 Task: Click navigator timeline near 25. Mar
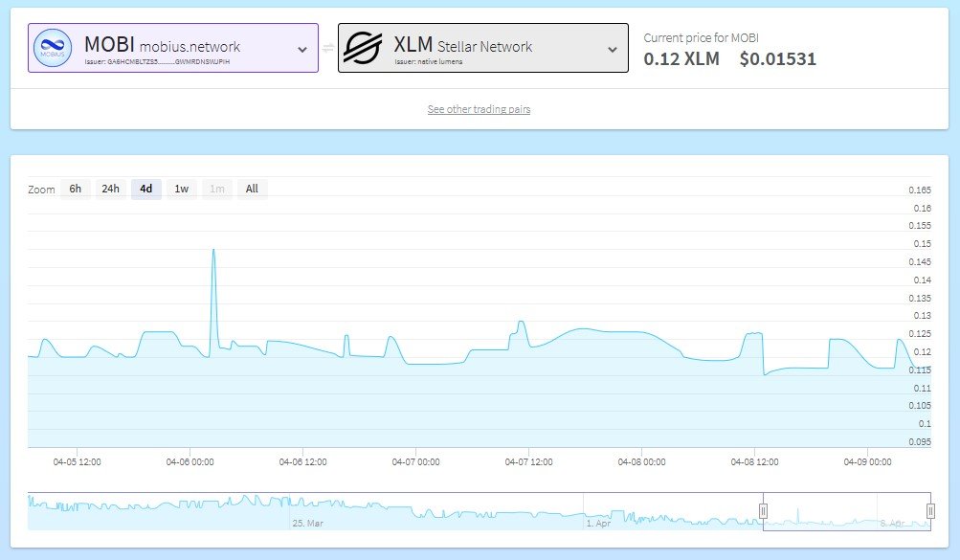[x=310, y=524]
